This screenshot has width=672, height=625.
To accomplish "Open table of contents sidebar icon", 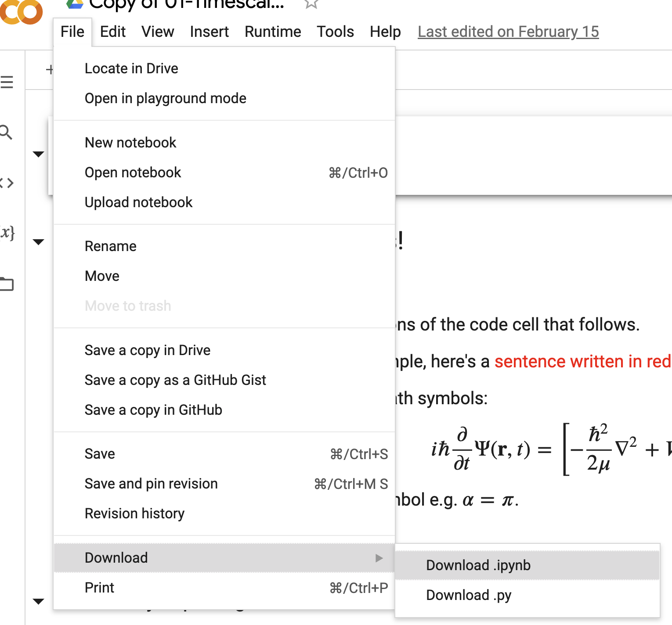I will click(x=7, y=82).
